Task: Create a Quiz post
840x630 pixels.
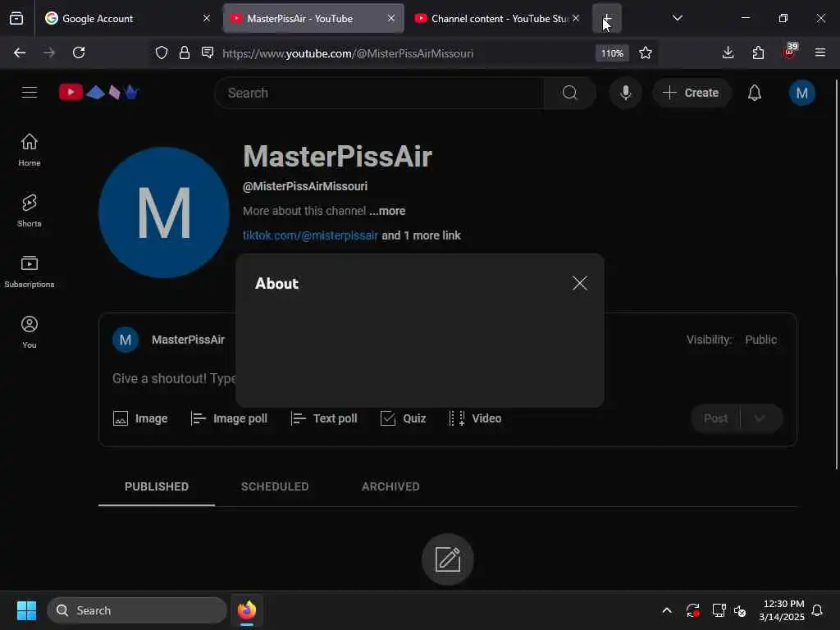Action: coord(403,418)
